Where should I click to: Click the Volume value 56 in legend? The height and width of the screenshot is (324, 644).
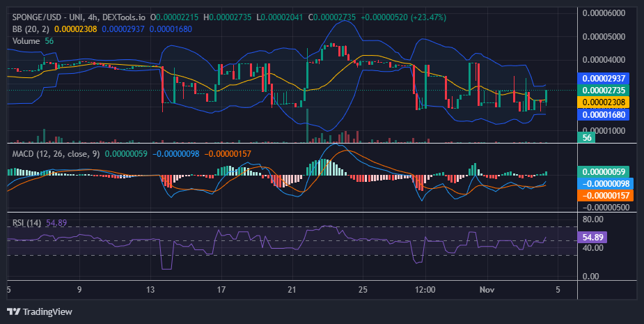pos(49,41)
